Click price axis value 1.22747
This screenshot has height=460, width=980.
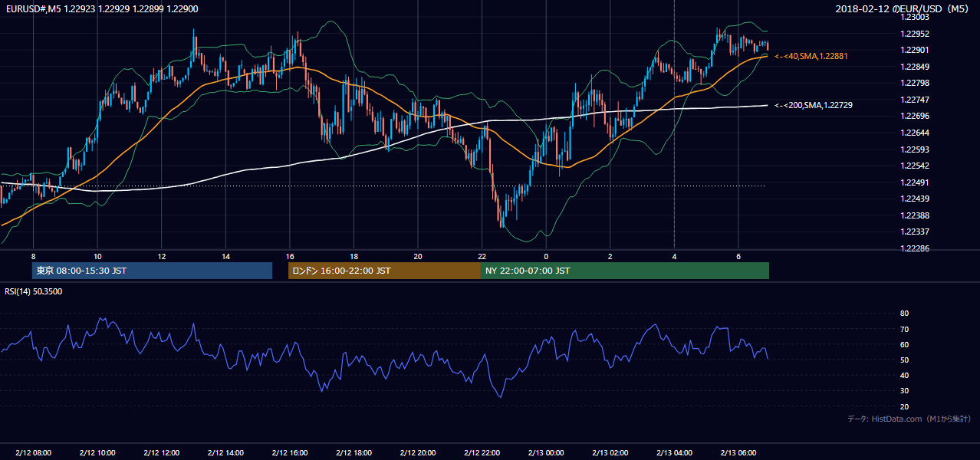pyautogui.click(x=914, y=100)
